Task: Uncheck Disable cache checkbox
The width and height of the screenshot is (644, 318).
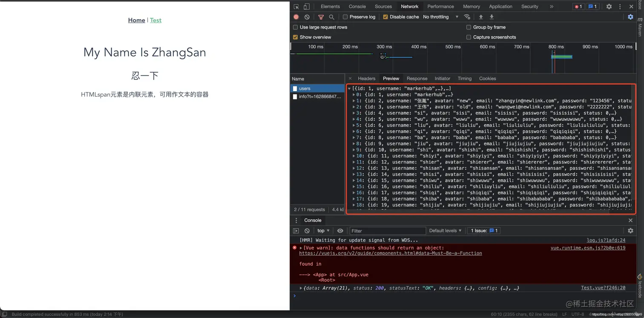Action: (x=385, y=17)
